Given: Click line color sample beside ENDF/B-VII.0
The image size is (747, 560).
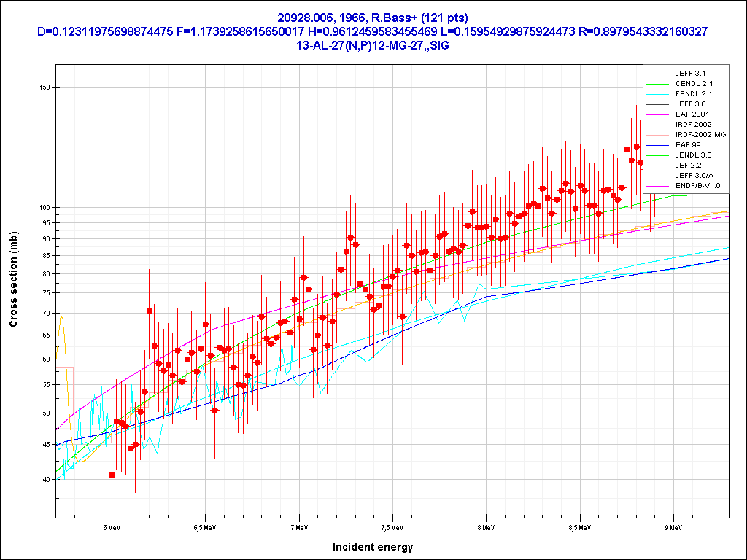Looking at the screenshot, I should [658, 186].
